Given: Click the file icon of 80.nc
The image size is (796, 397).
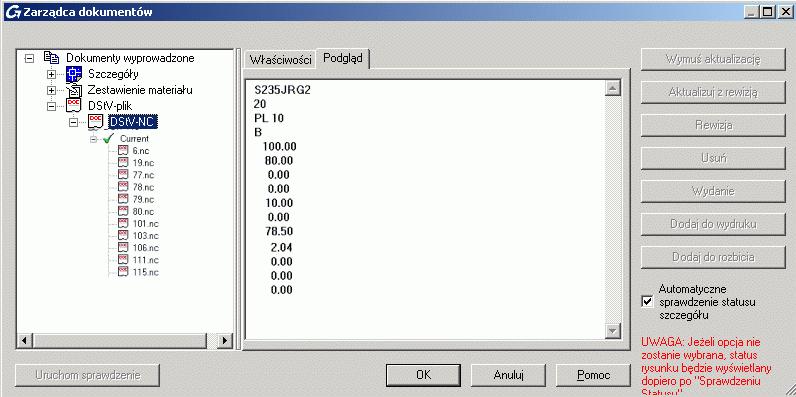Looking at the screenshot, I should coord(123,211).
